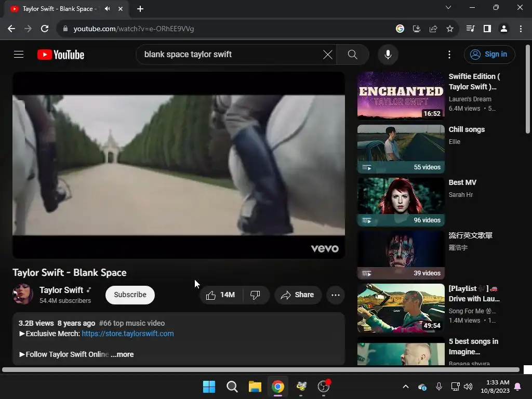Share this page from the address bar
This screenshot has width=532, height=399.
433,29
